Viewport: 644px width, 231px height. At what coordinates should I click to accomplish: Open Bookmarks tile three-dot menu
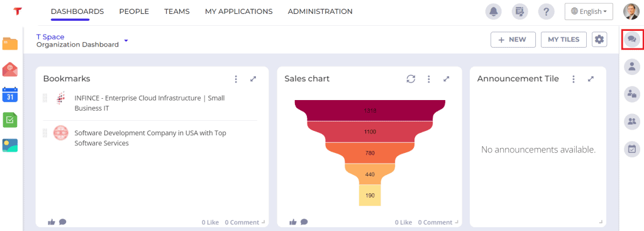click(x=236, y=79)
